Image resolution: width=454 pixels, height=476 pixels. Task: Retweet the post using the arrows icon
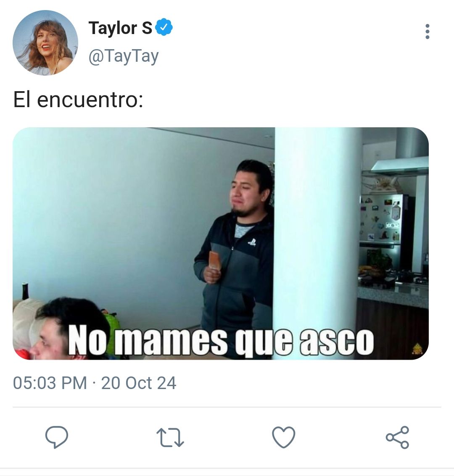[x=170, y=437]
